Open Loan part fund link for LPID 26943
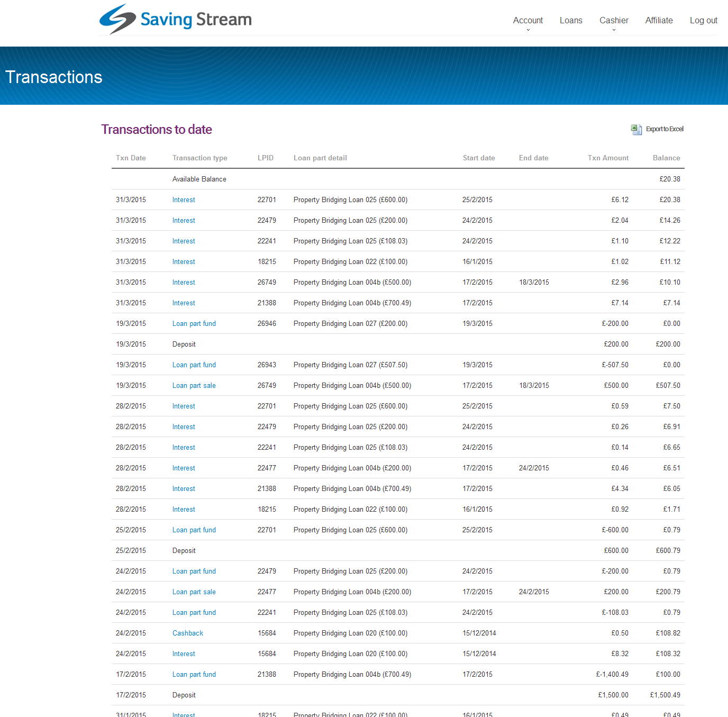This screenshot has height=717, width=728. pyautogui.click(x=194, y=365)
